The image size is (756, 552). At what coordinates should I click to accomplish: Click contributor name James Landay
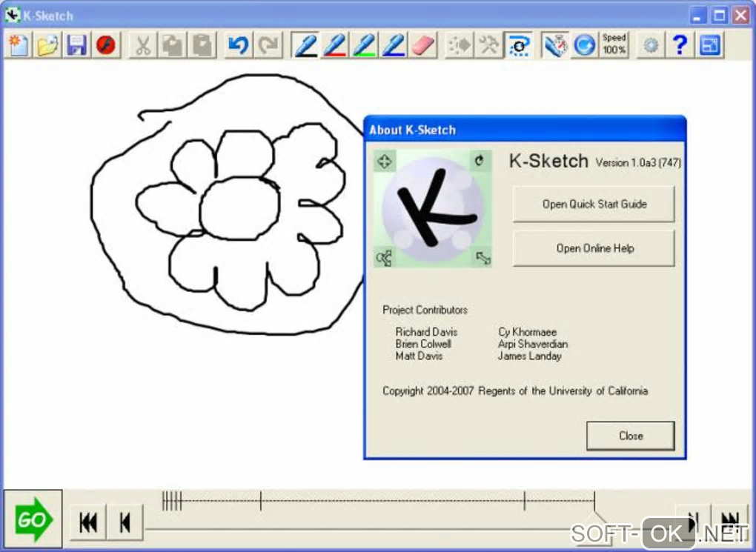[529, 356]
